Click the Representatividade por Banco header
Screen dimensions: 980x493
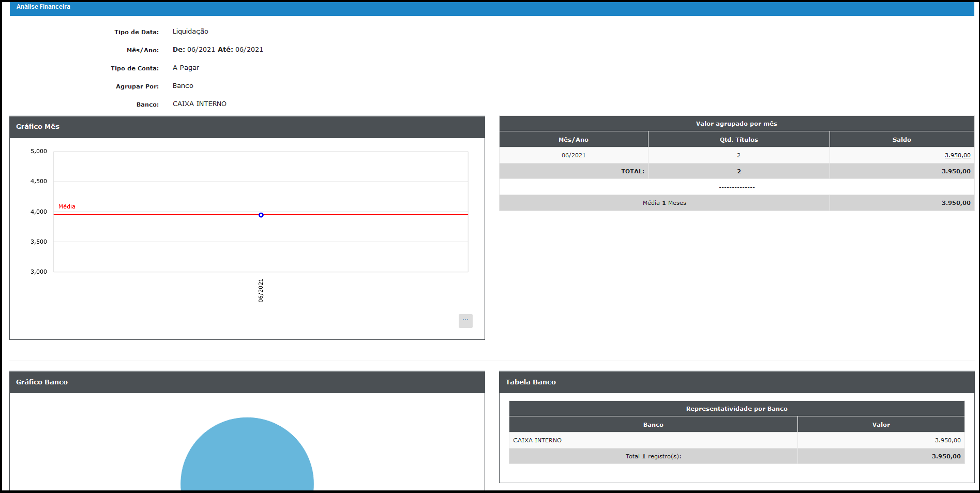tap(736, 409)
